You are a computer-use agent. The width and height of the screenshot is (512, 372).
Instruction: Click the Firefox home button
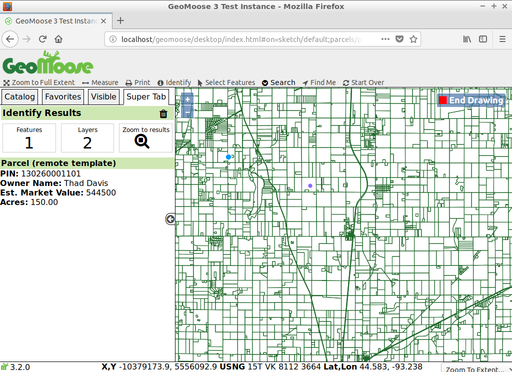pos(59,39)
